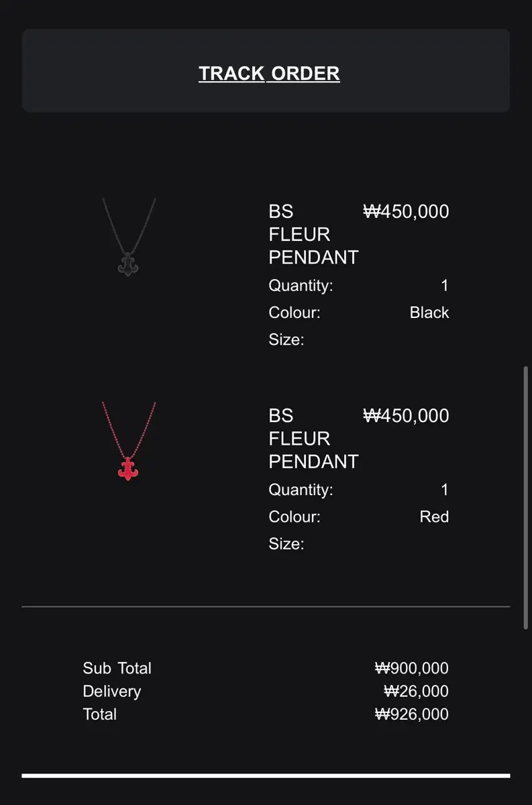Select the first BS FLEUR PENDANT title
Image resolution: width=532 pixels, height=805 pixels.
313,234
